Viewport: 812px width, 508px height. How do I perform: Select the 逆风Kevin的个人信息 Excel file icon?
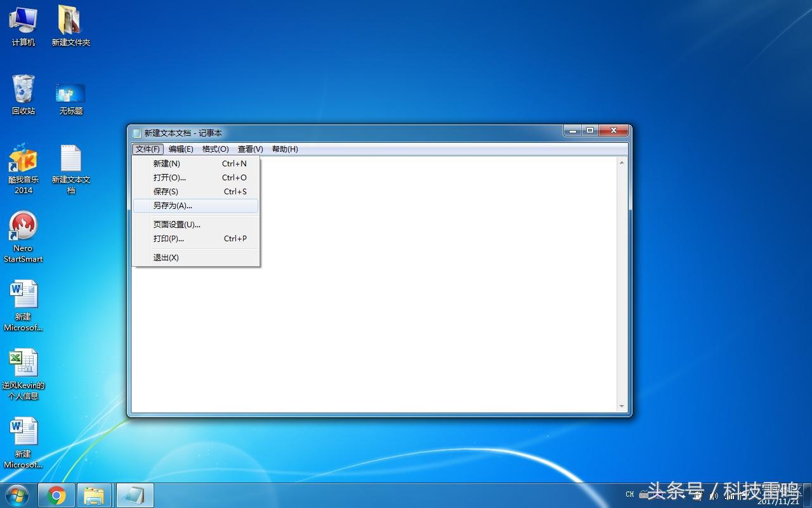coord(23,364)
